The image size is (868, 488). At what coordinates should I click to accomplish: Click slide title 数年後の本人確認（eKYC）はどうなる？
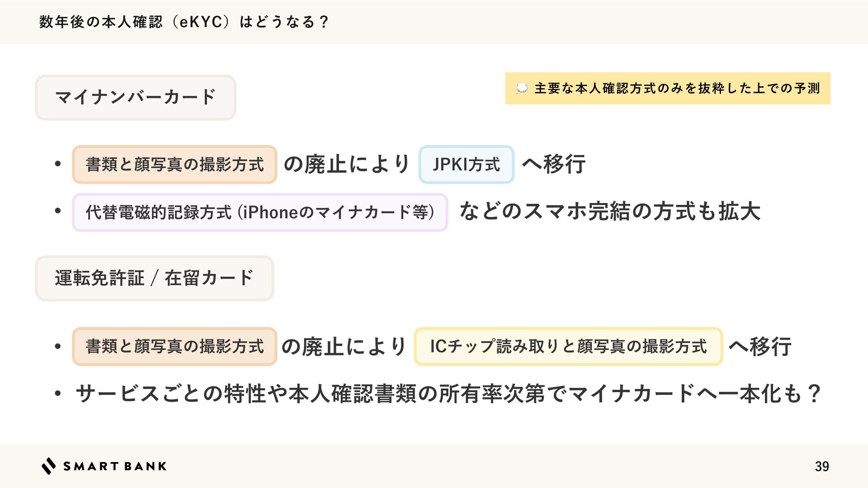pyautogui.click(x=184, y=22)
